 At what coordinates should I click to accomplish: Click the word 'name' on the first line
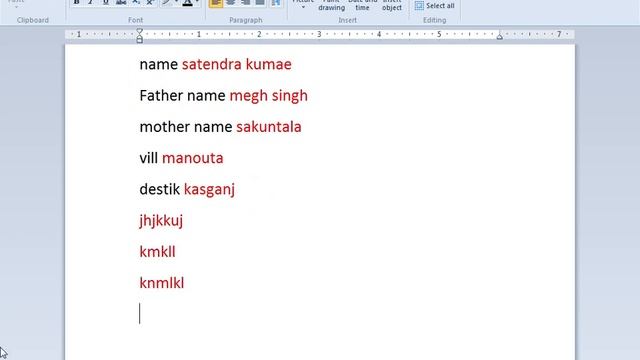[x=159, y=65]
